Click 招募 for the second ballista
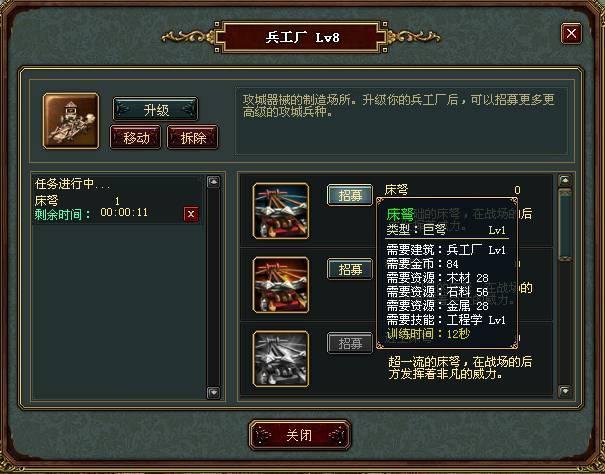 pos(350,269)
